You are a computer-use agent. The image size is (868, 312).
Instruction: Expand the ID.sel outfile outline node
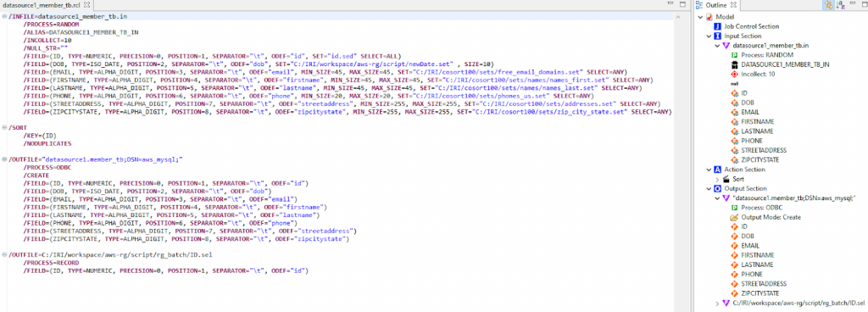(718, 304)
